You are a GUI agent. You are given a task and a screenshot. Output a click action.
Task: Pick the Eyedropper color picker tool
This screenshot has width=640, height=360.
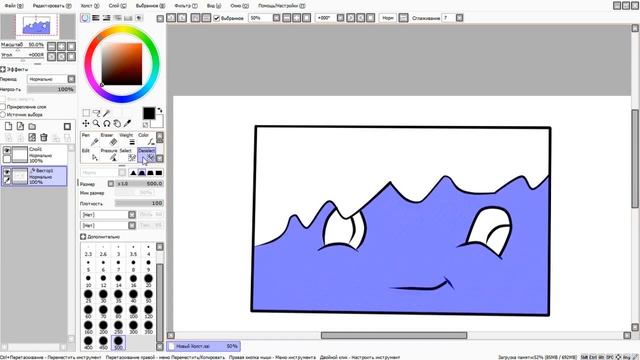[127, 123]
